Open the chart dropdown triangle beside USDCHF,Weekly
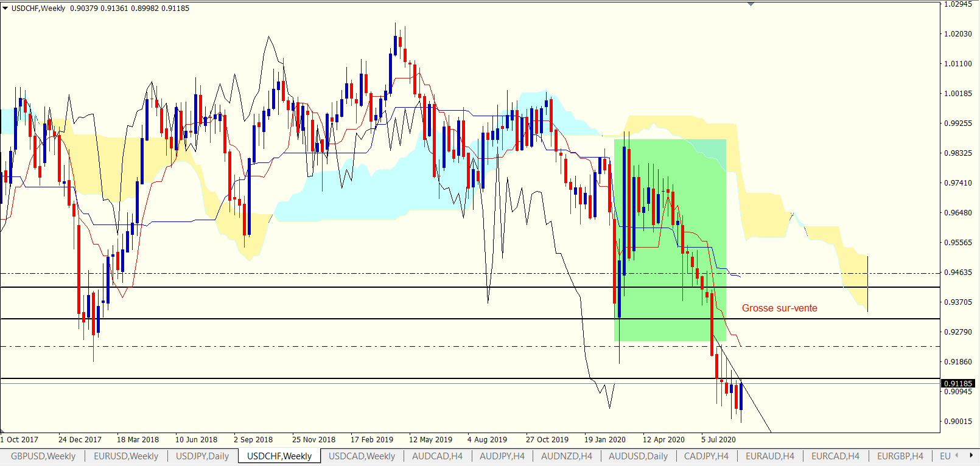This screenshot has height=466, width=980. pyautogui.click(x=5, y=9)
